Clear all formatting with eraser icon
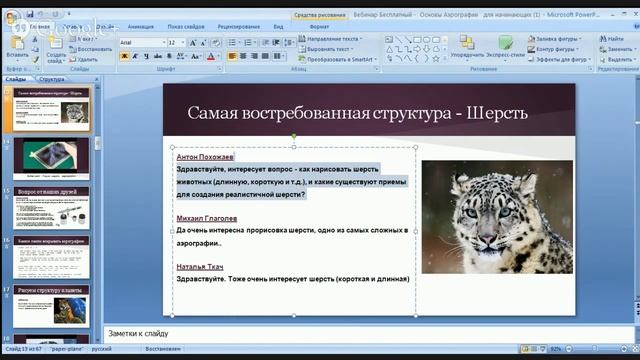 [216, 42]
